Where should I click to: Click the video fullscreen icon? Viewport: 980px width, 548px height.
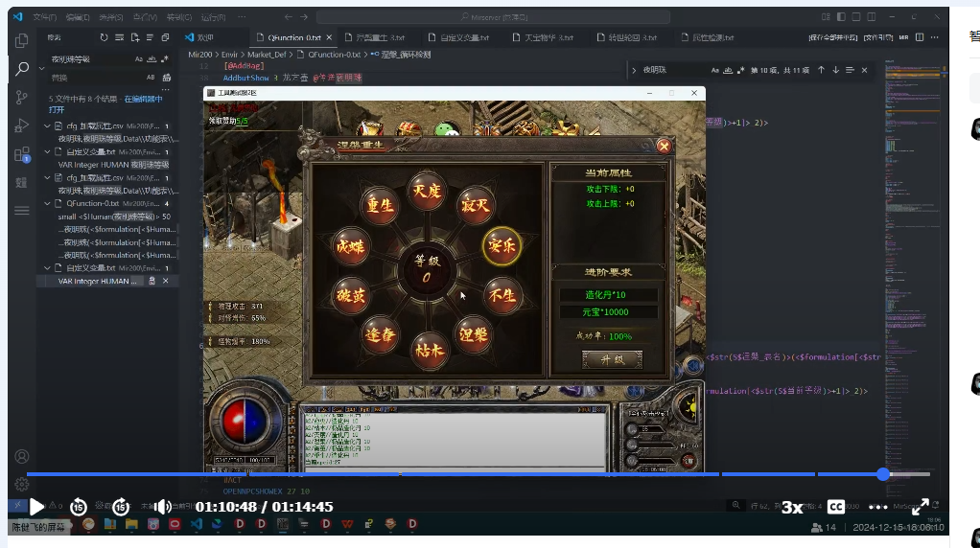pyautogui.click(x=920, y=507)
